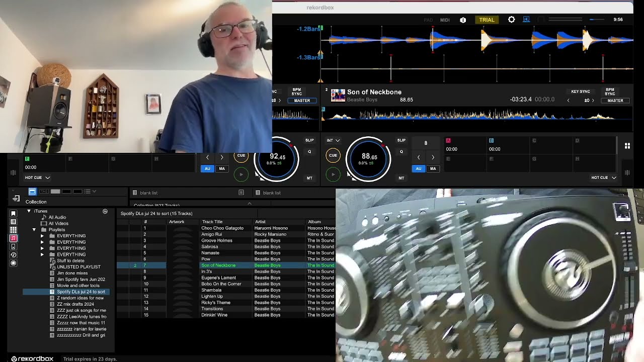Click the TRIAL button
Screen dimensions: 644x362
[487, 20]
